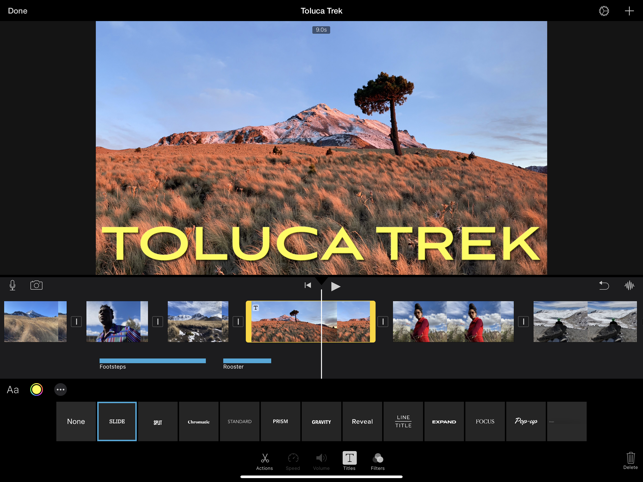Open transition after the selected tree clip
This screenshot has height=482, width=643.
(x=383, y=322)
